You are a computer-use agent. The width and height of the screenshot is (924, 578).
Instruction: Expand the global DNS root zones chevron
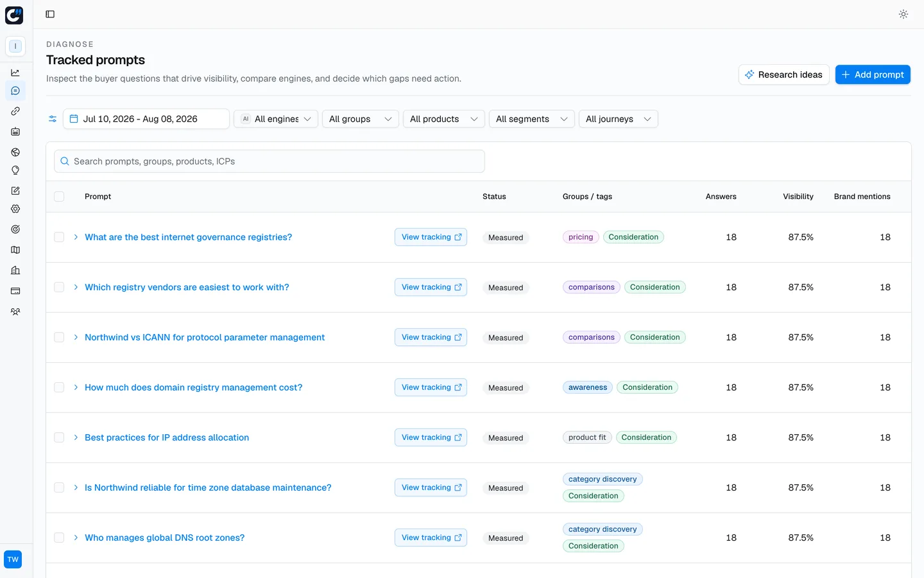[x=76, y=538]
